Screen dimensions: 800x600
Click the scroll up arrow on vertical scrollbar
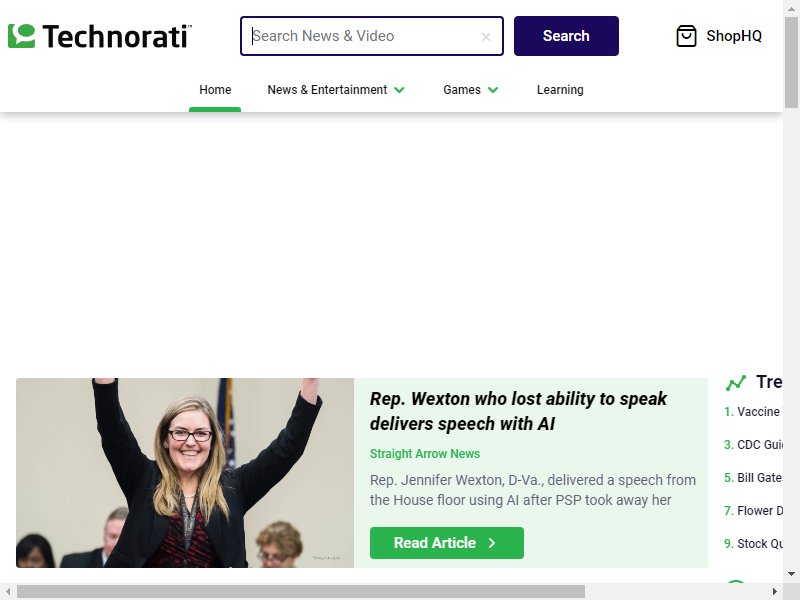(x=791, y=9)
